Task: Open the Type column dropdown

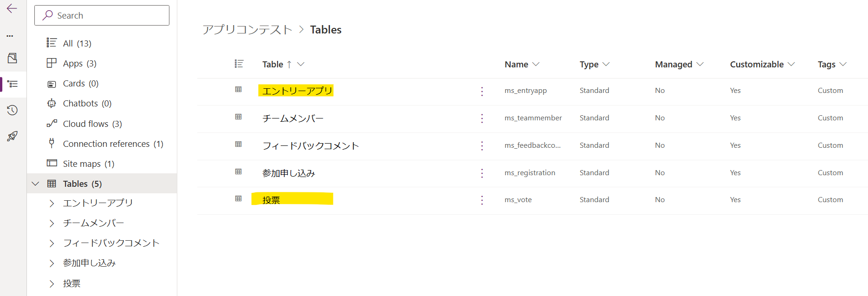Action: point(606,64)
